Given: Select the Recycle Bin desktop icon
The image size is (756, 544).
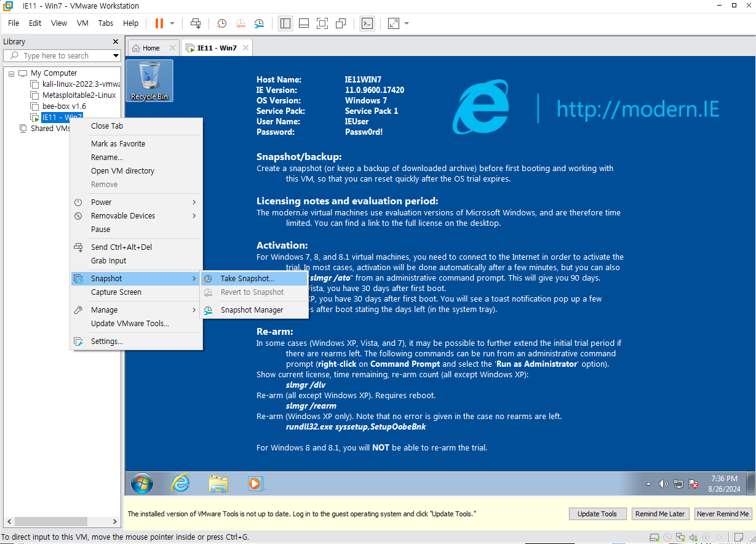Looking at the screenshot, I should point(149,81).
